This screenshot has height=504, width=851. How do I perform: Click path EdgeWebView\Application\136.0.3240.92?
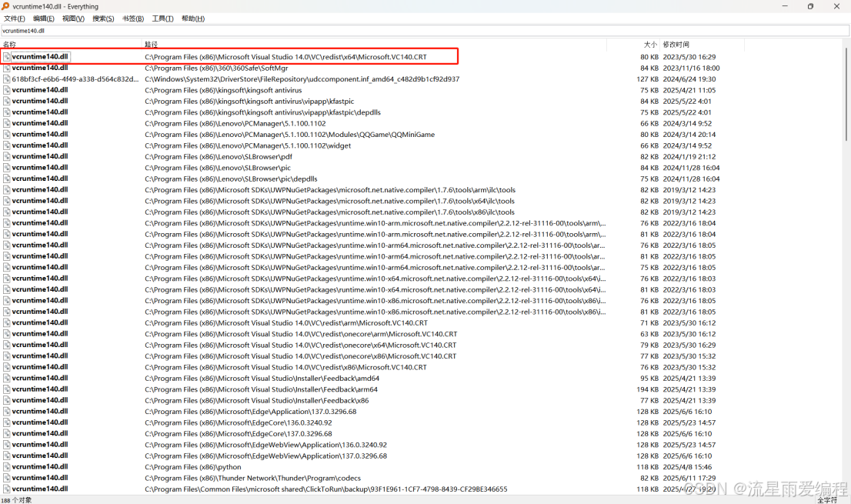[x=266, y=445]
